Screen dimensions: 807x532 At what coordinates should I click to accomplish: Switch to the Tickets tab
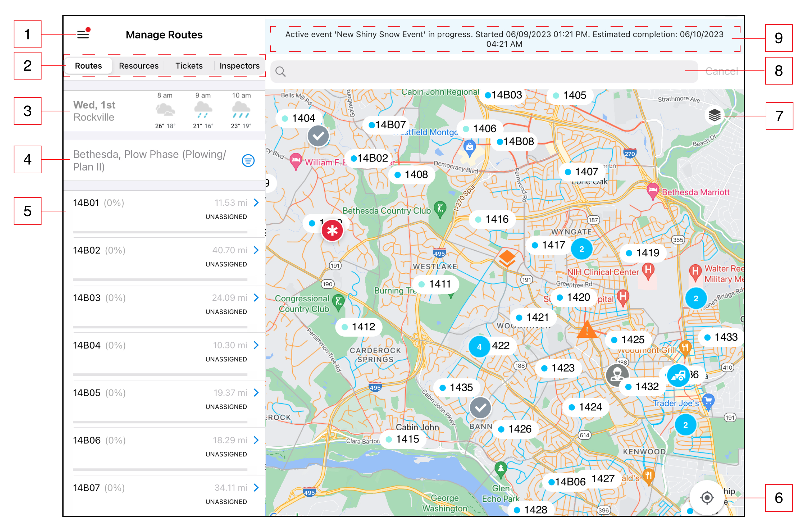coord(189,66)
